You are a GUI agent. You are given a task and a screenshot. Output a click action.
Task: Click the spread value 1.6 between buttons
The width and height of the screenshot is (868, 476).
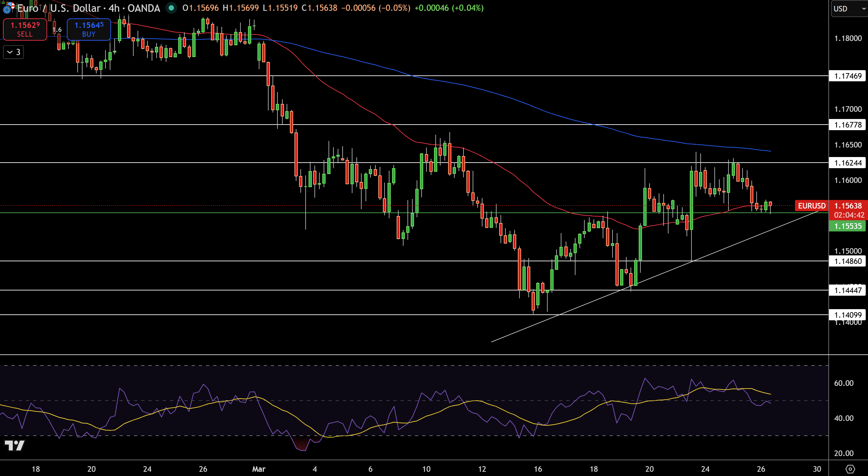coord(57,30)
